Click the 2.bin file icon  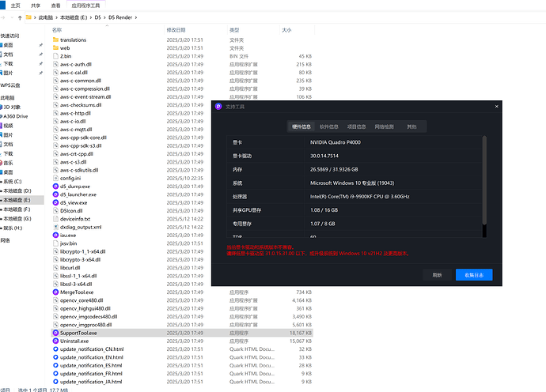tap(55, 56)
